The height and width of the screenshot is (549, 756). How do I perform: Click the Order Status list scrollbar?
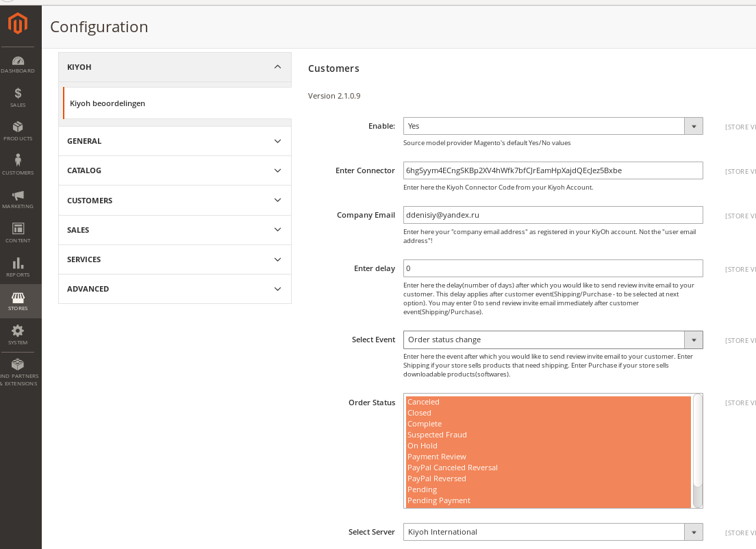(x=697, y=451)
